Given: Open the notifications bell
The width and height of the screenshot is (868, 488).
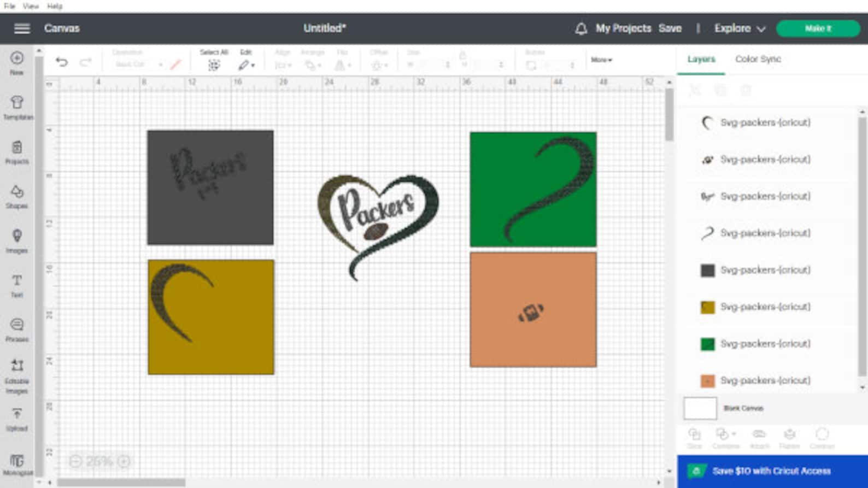Looking at the screenshot, I should click(x=581, y=28).
